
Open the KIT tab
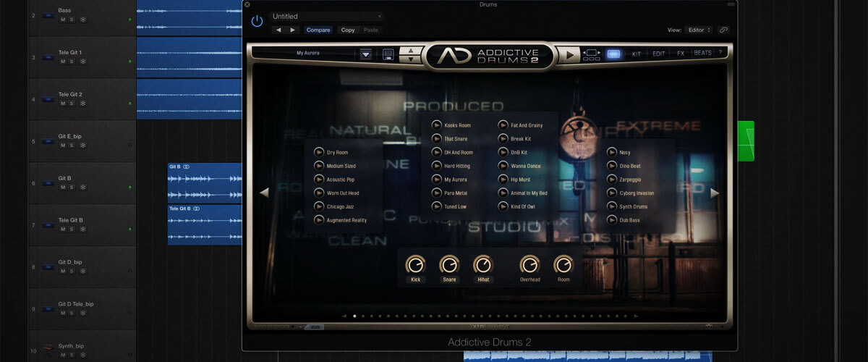click(x=637, y=54)
